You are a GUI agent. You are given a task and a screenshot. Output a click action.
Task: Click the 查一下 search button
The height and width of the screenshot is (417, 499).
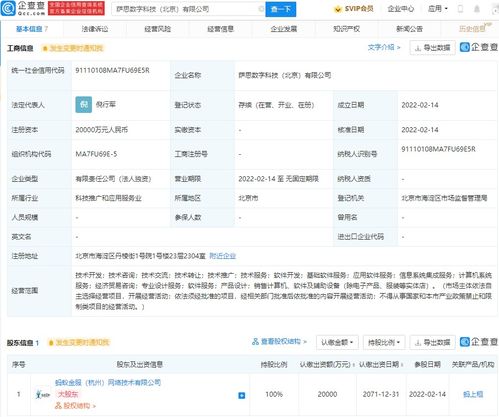(x=281, y=9)
